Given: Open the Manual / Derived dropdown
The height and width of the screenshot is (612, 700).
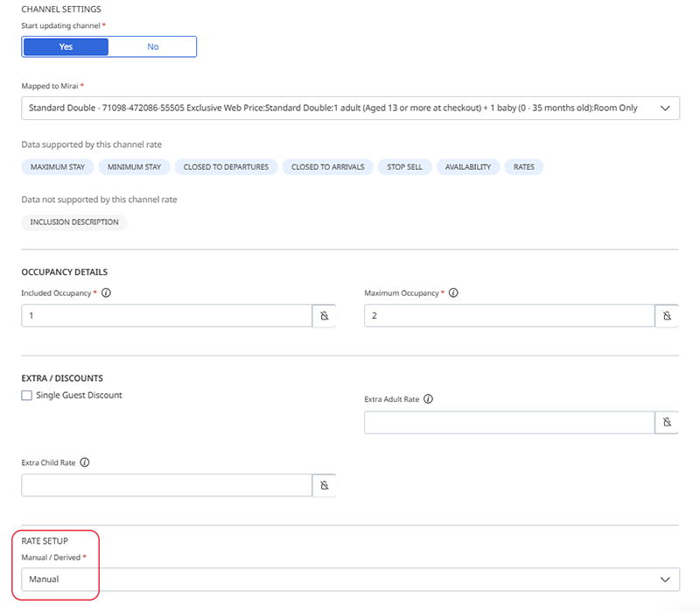Looking at the screenshot, I should (350, 580).
